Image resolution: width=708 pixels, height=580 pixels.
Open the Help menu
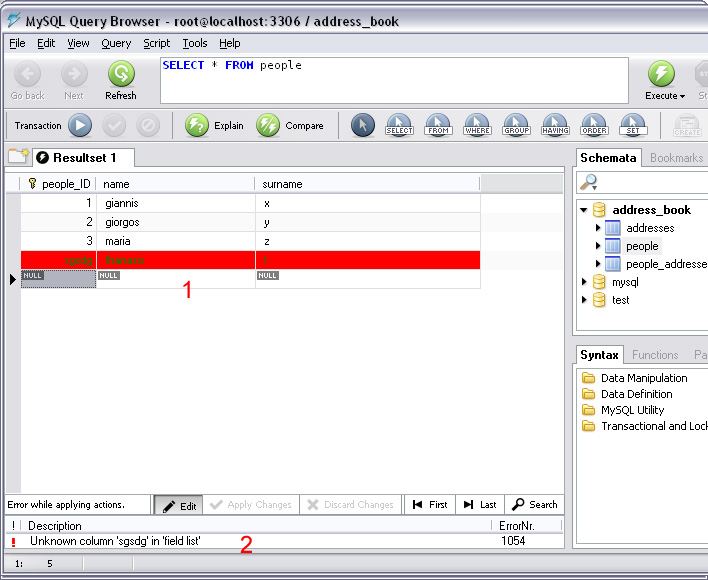click(x=230, y=43)
